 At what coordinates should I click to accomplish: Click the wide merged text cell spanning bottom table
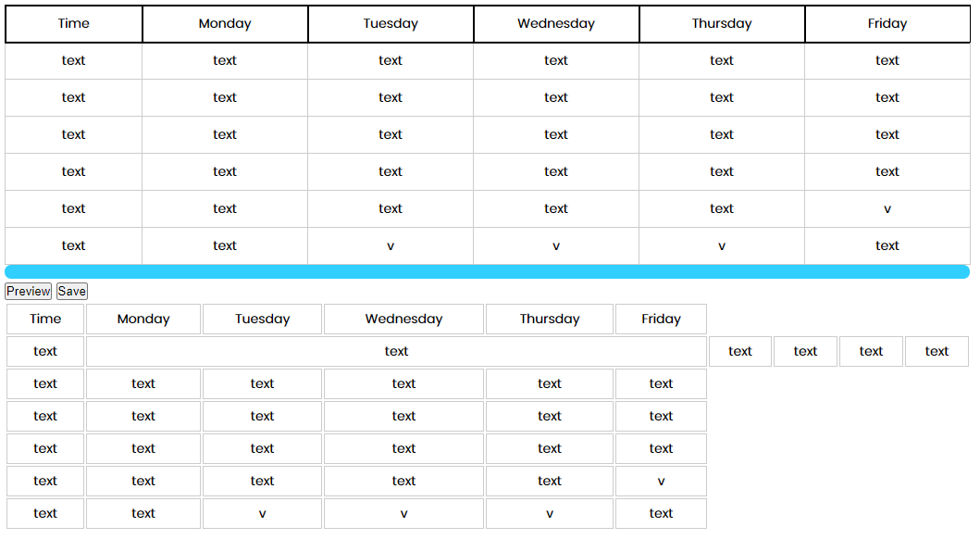click(396, 351)
